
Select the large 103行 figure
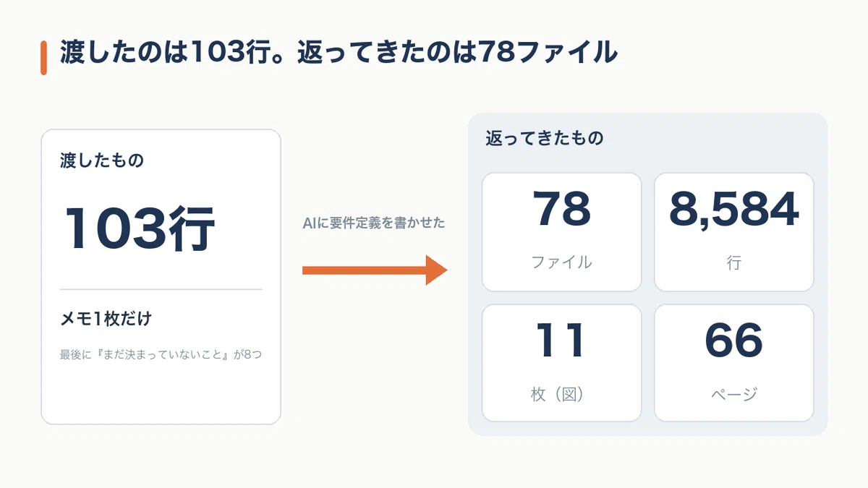pos(139,228)
